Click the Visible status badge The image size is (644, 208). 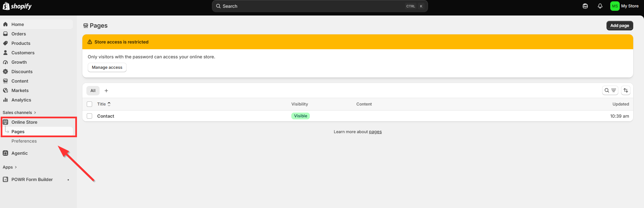tap(300, 116)
